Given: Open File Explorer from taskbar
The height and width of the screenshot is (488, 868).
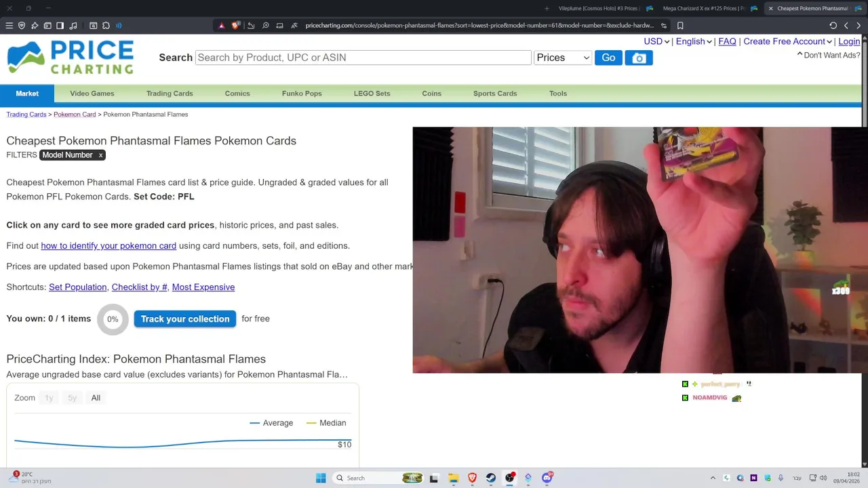Looking at the screenshot, I should pyautogui.click(x=453, y=478).
